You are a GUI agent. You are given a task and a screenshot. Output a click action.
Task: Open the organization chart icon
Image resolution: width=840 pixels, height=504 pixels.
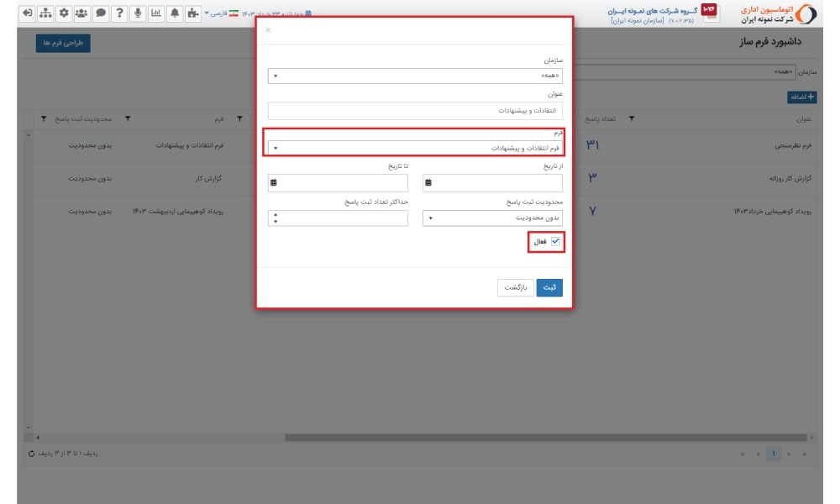(45, 13)
